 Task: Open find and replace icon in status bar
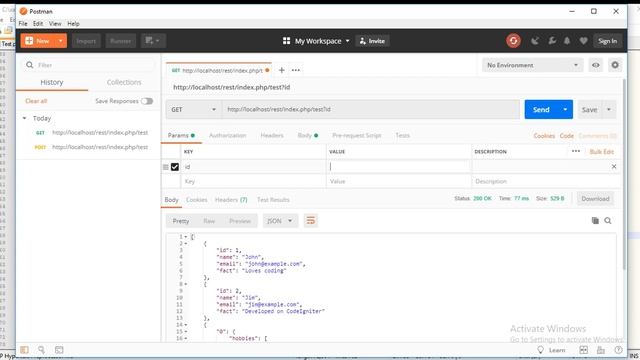point(42,350)
